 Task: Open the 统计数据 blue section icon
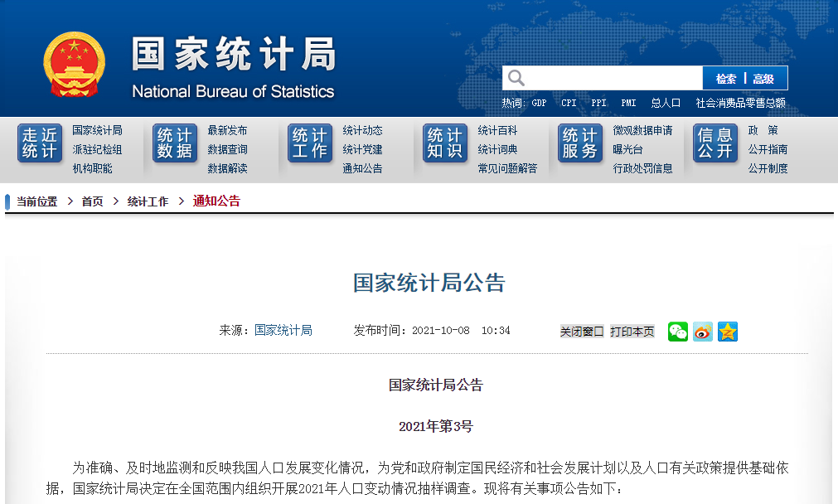(175, 143)
